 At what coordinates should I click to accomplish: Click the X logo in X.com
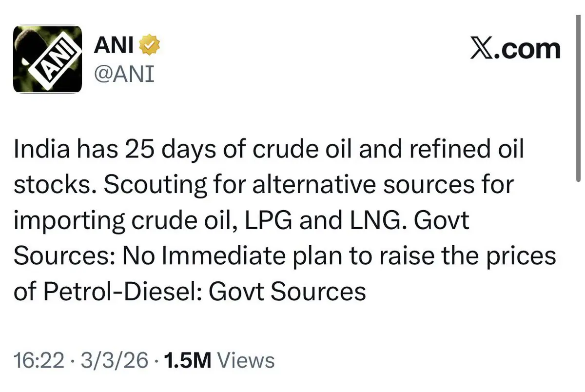click(481, 49)
